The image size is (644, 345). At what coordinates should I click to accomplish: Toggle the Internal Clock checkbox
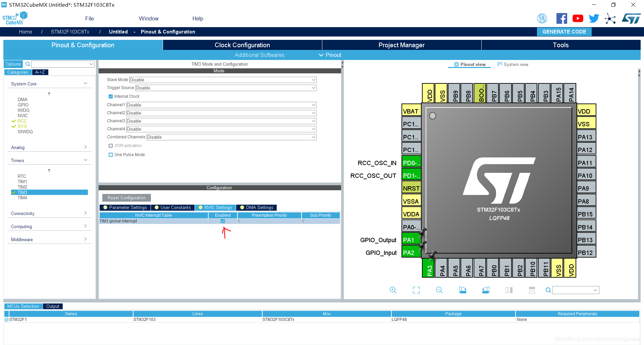pyautogui.click(x=111, y=96)
